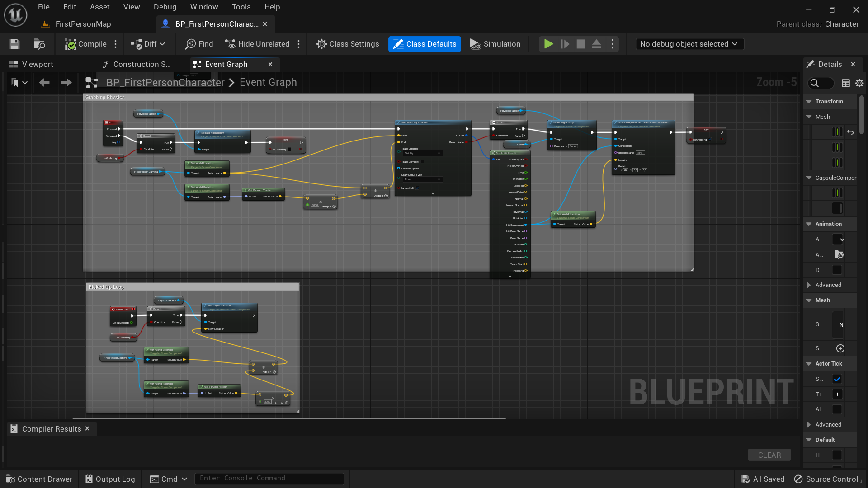Open the Window menu
This screenshot has height=488, width=868.
204,7
